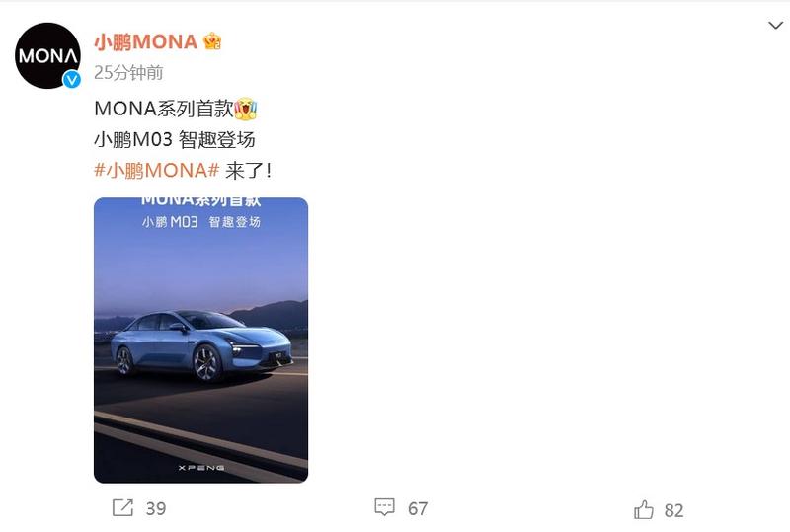Open the 小鹏MONA username link

[x=145, y=41]
